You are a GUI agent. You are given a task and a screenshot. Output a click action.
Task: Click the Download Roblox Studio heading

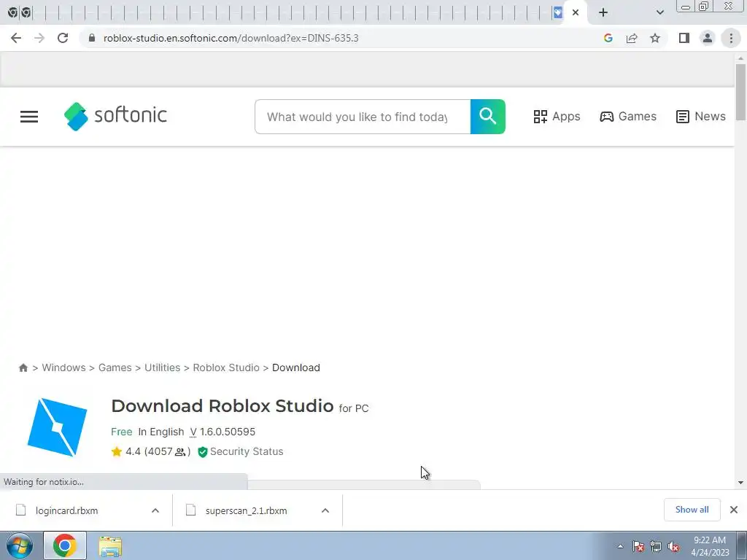click(x=222, y=406)
